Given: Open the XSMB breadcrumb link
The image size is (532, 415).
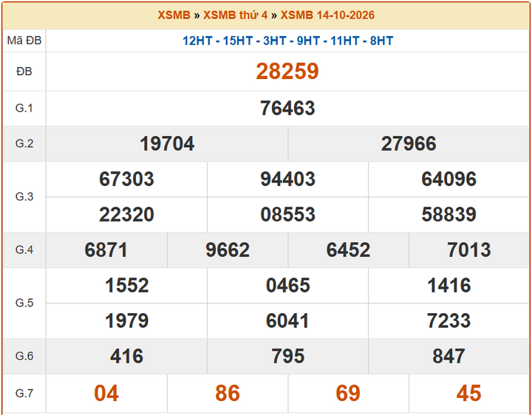Looking at the screenshot, I should [x=174, y=16].
